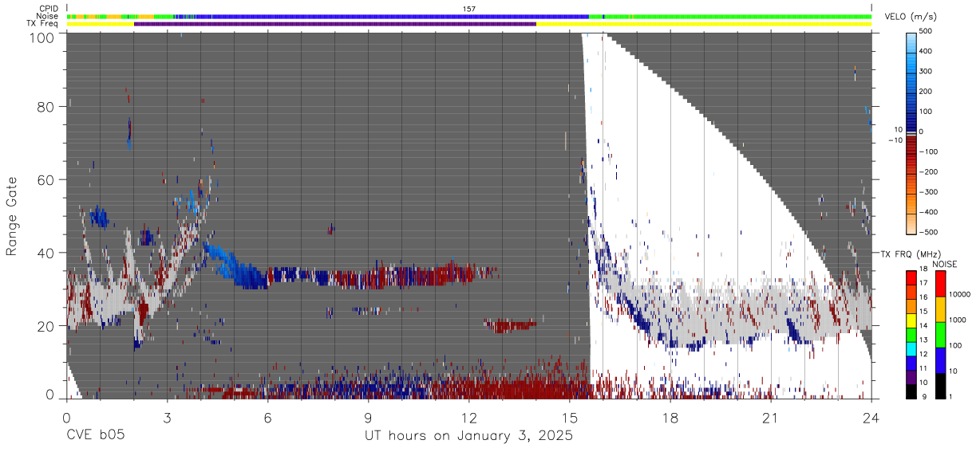Image resolution: width=980 pixels, height=452 pixels.
Task: Click the TX Freq row label
Action: click(x=43, y=23)
